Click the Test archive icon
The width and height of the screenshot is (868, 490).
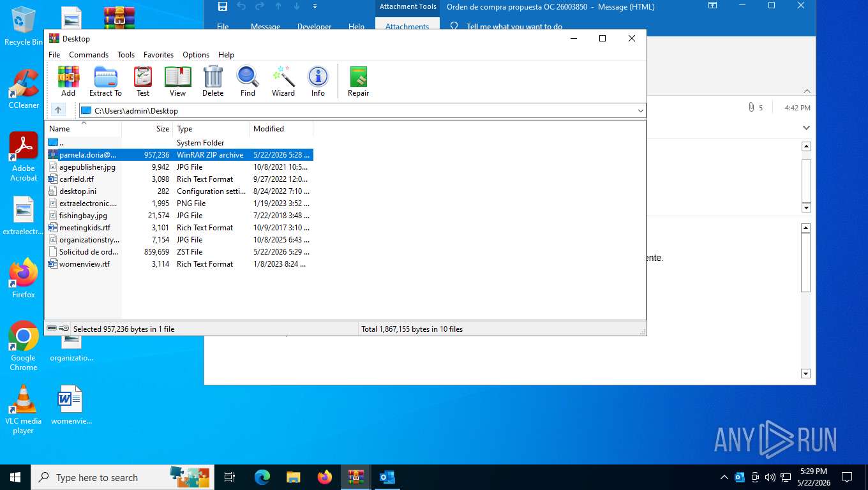143,81
